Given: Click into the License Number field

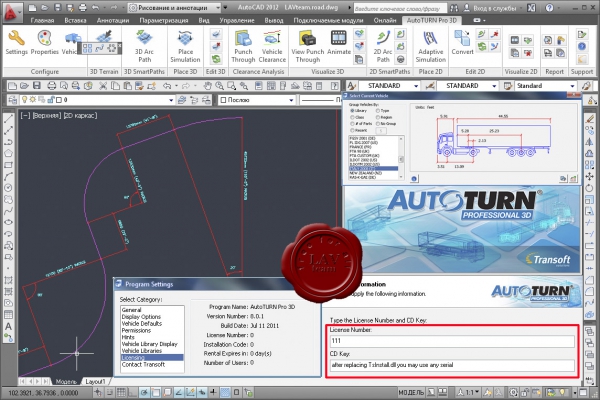Looking at the screenshot, I should coord(452,341).
